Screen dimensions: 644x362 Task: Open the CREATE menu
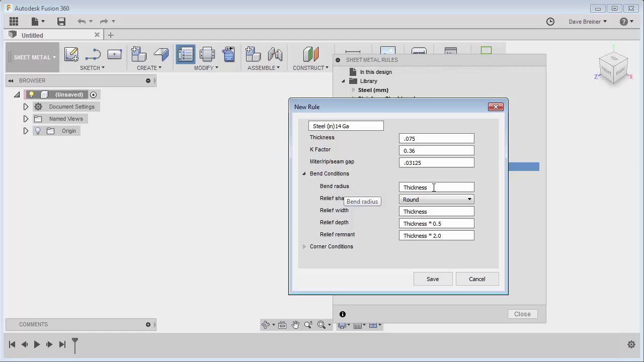(149, 68)
